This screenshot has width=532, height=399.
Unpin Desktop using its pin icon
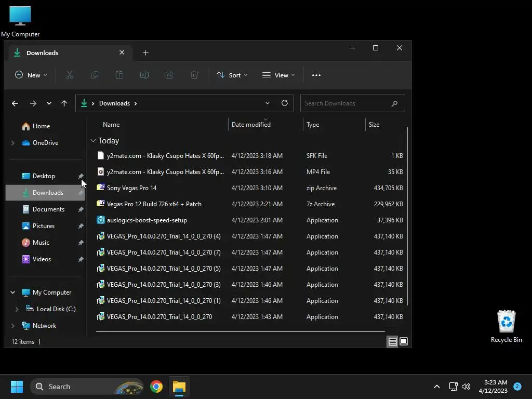(x=81, y=176)
